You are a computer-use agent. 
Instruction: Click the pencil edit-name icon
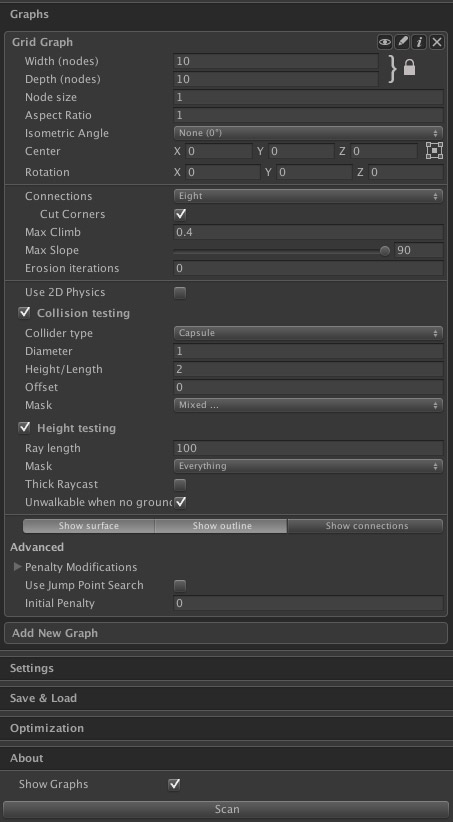pos(402,42)
